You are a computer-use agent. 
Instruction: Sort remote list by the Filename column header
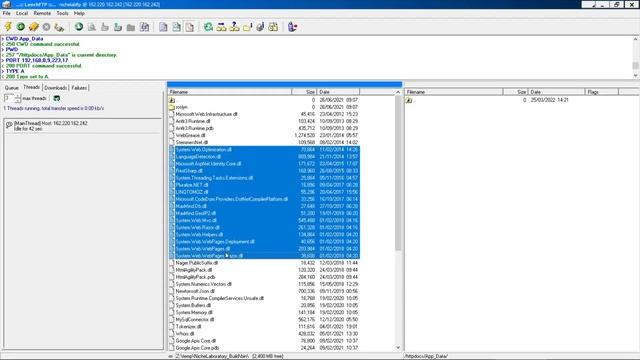click(454, 92)
